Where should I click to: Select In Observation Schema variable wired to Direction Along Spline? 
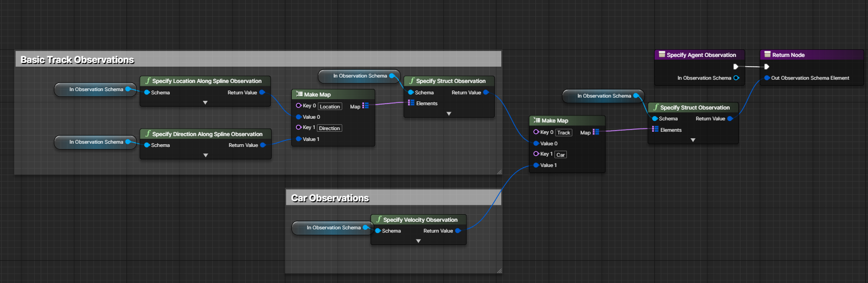click(x=95, y=142)
